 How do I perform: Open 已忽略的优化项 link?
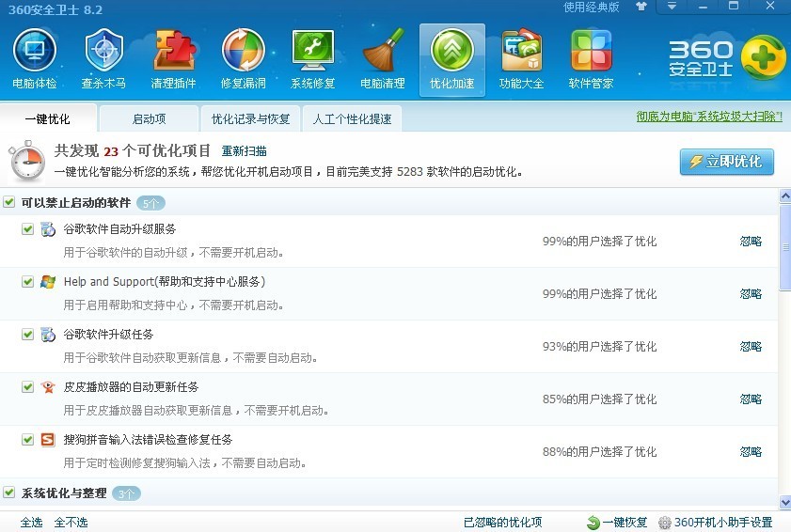click(x=503, y=523)
